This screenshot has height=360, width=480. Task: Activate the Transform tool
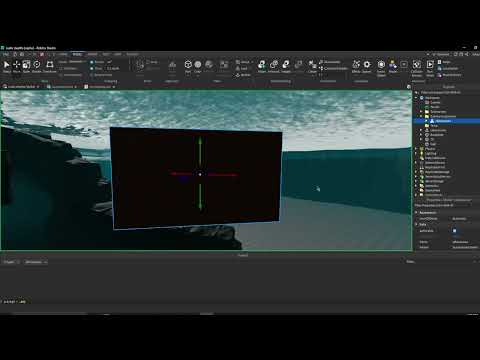tap(50, 66)
